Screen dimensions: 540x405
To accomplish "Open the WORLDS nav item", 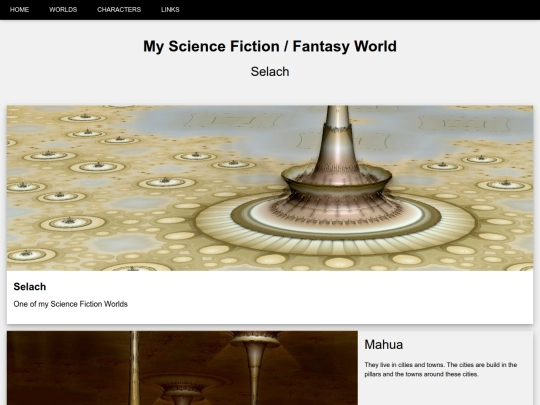I will click(63, 10).
